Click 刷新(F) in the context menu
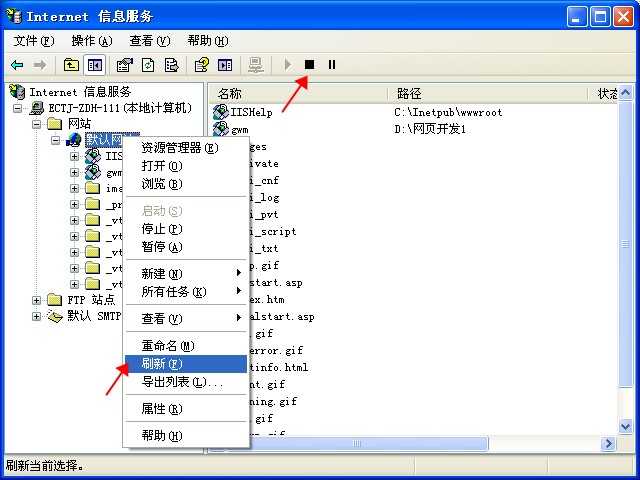Screen dimensions: 640x480 pyautogui.click(x=186, y=364)
